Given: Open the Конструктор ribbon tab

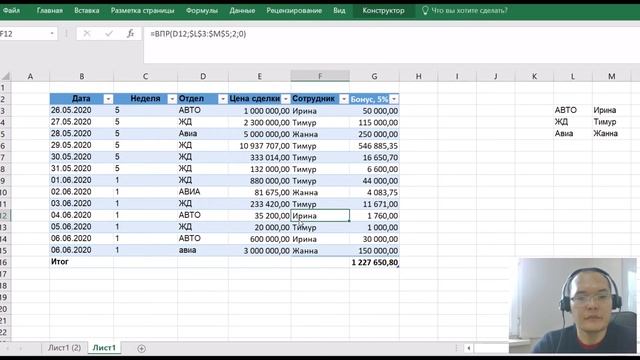Looking at the screenshot, I should coord(383,11).
